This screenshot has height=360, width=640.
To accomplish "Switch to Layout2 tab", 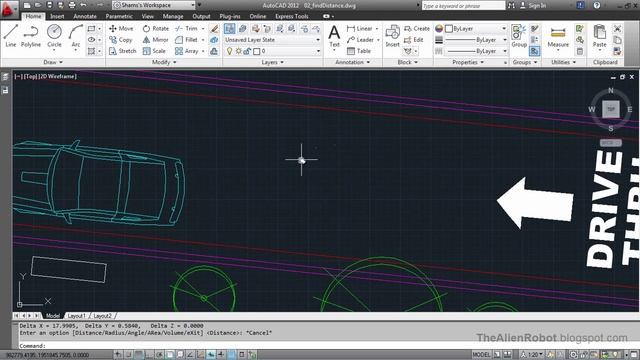I will [102, 316].
